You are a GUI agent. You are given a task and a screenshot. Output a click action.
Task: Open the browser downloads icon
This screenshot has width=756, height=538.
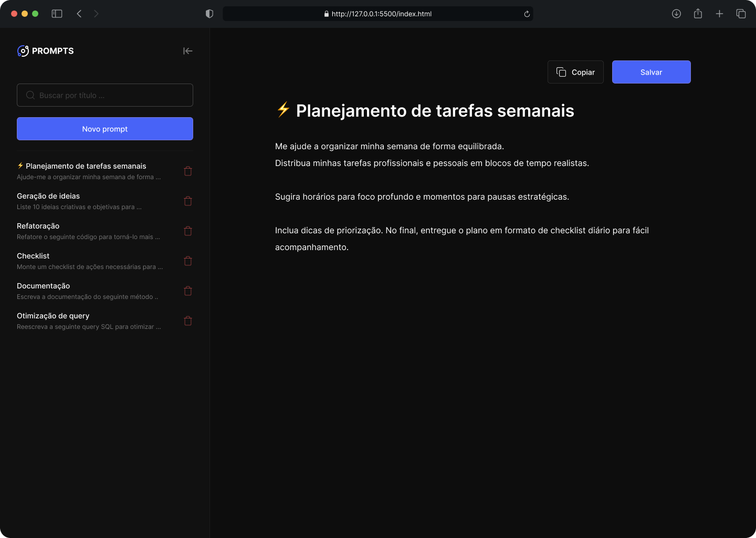pyautogui.click(x=676, y=14)
